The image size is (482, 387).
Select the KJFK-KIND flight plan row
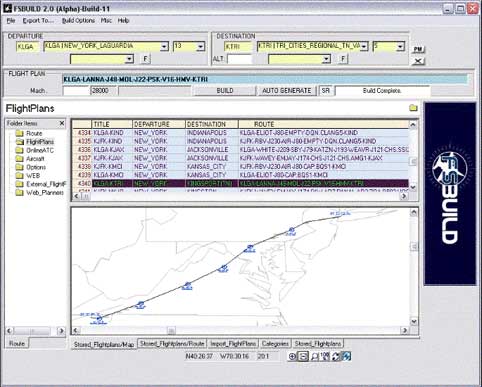tap(240, 141)
